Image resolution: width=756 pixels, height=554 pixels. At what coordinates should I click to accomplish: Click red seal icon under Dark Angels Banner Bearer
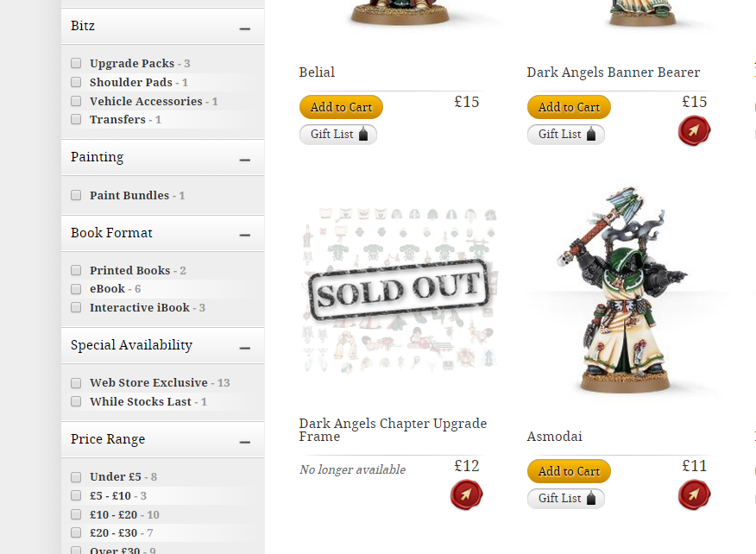(x=694, y=130)
